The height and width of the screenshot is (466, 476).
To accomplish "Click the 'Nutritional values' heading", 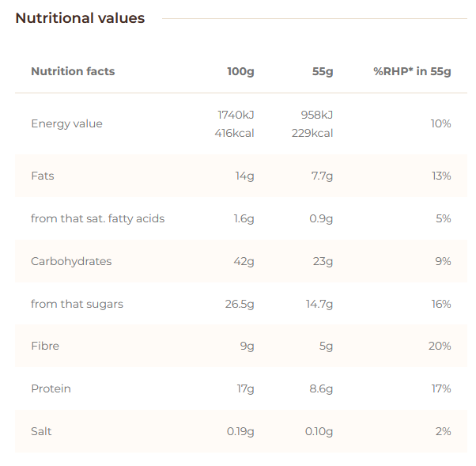I will [x=80, y=18].
